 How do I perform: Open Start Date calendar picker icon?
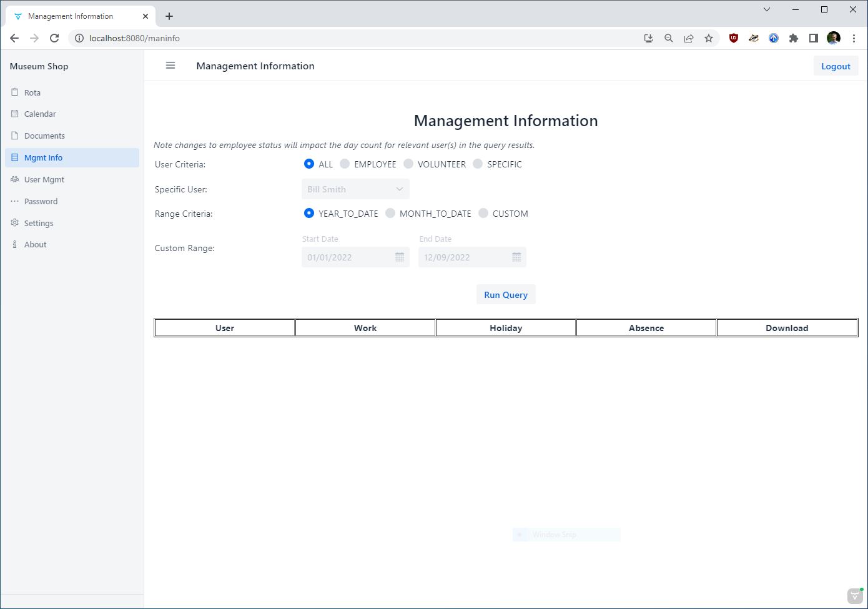point(400,257)
